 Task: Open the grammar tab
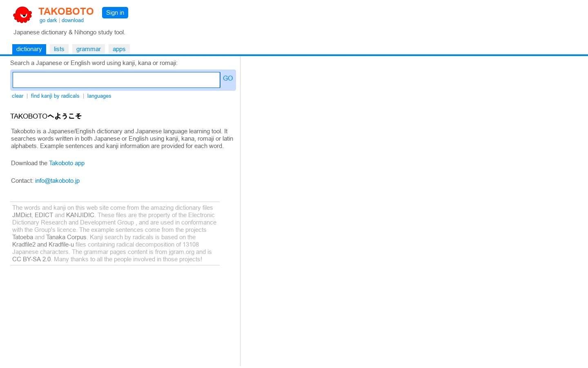(x=89, y=49)
